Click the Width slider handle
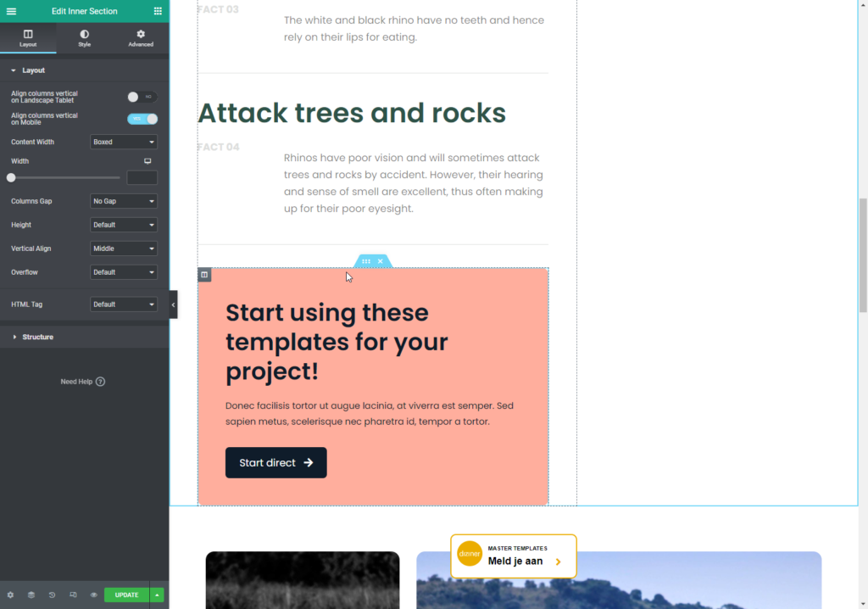 pyautogui.click(x=11, y=177)
